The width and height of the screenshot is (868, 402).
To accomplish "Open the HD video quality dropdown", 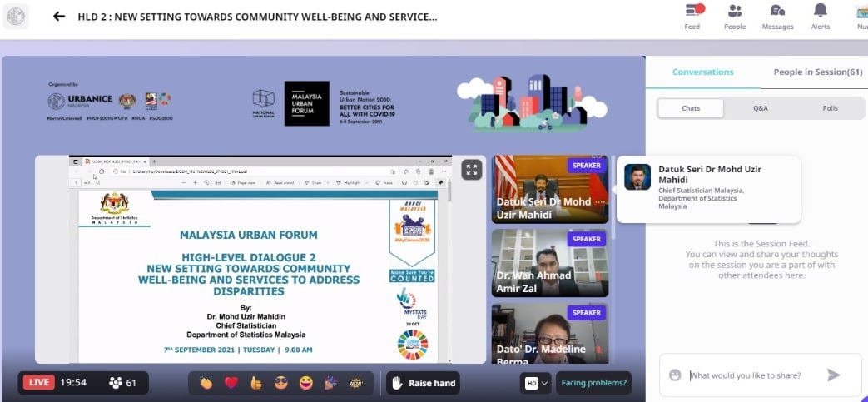I will [535, 383].
